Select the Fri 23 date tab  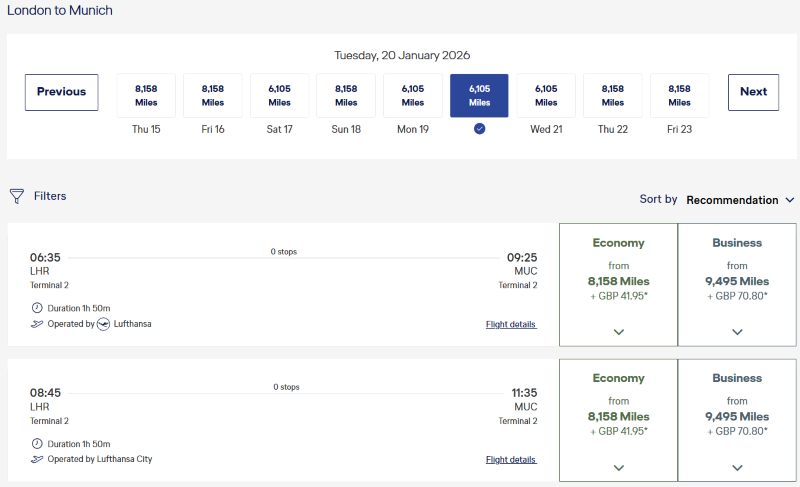click(x=679, y=96)
